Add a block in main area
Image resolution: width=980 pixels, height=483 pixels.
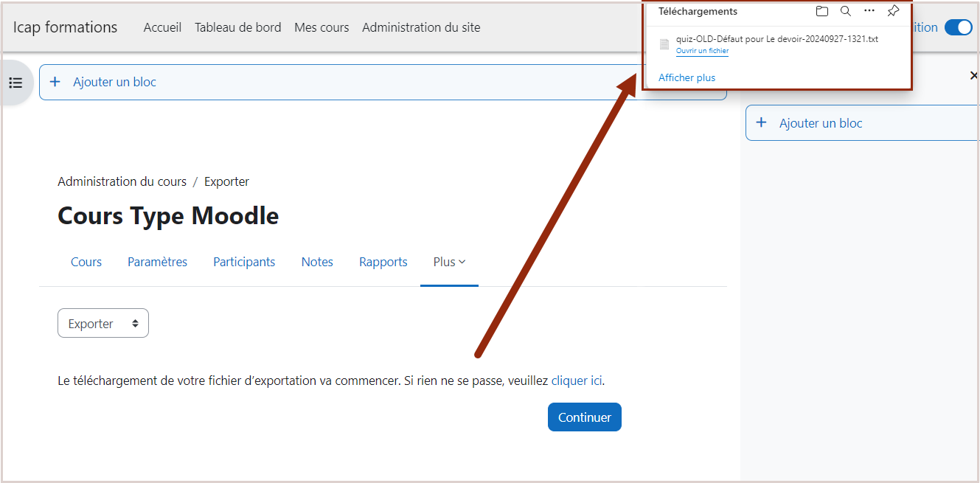(383, 82)
